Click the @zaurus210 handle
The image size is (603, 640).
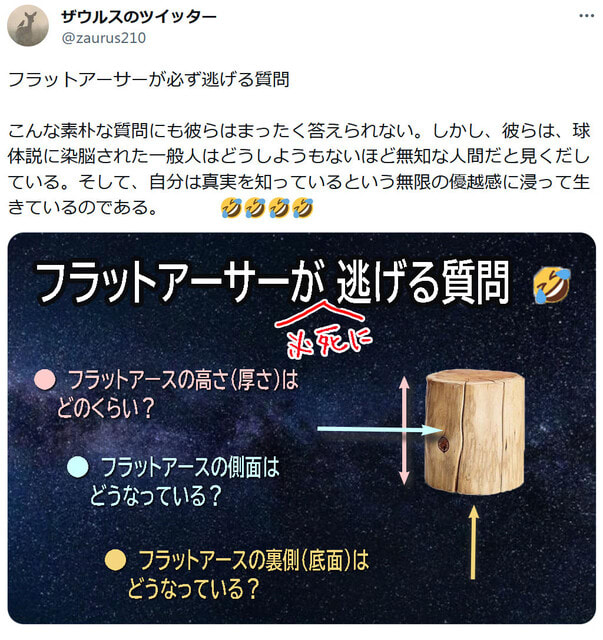tap(104, 38)
